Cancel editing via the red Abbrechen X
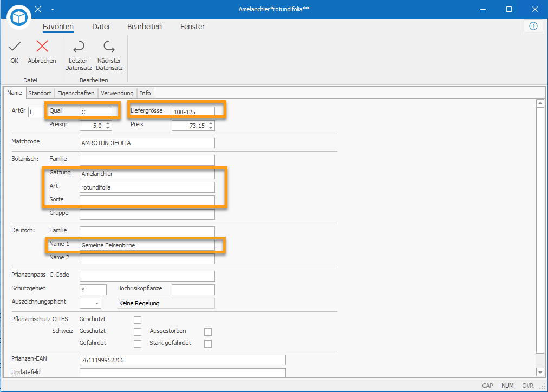The height and width of the screenshot is (392, 548). click(x=42, y=47)
